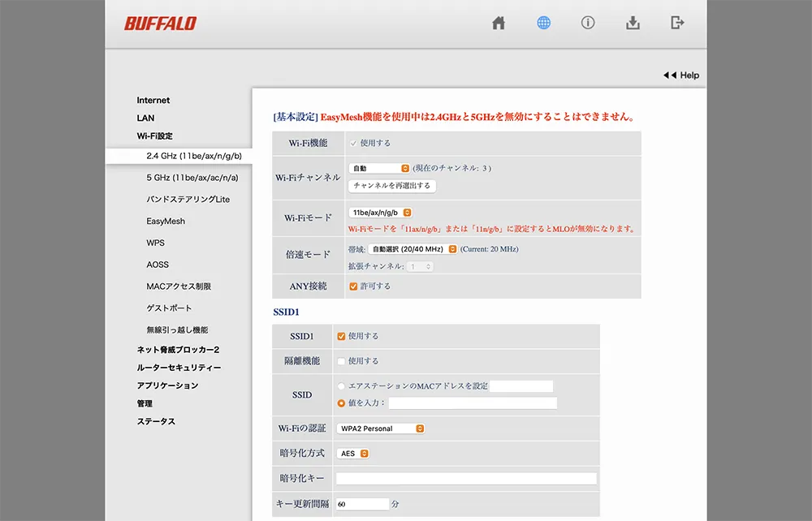Select the 現在のチャンネル: 3 text
812x521 pixels.
452,168
